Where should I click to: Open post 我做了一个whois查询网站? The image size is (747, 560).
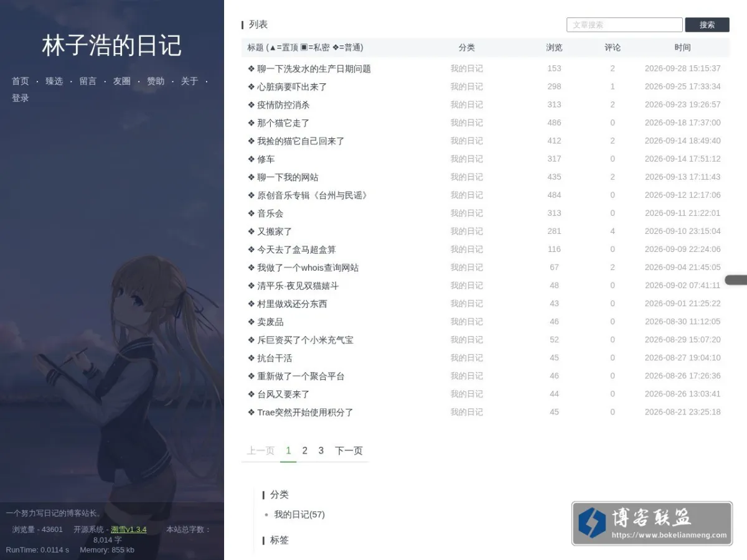(x=308, y=267)
